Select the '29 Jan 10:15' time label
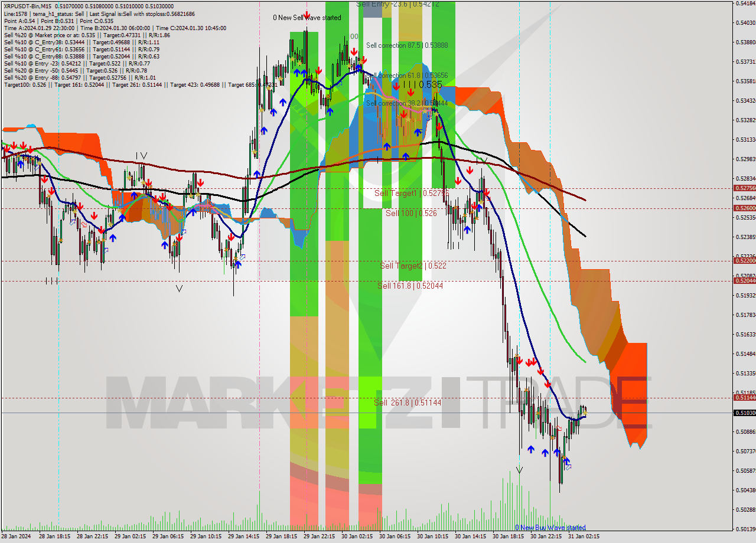The image size is (756, 543). 206,537
